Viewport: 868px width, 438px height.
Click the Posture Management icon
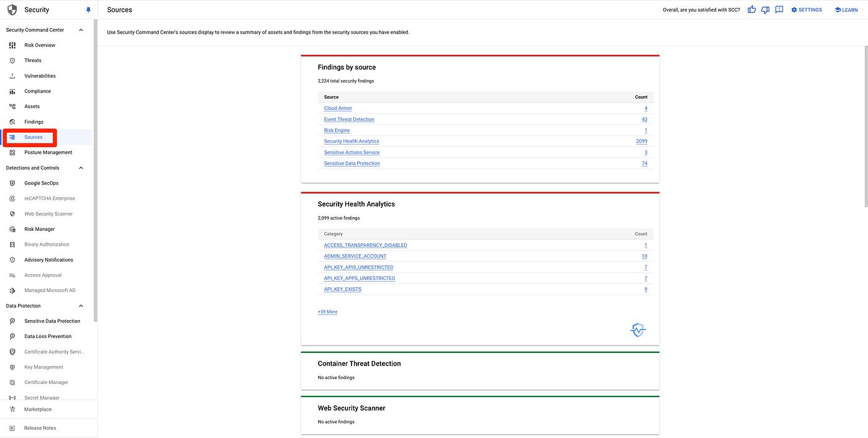[x=12, y=153]
